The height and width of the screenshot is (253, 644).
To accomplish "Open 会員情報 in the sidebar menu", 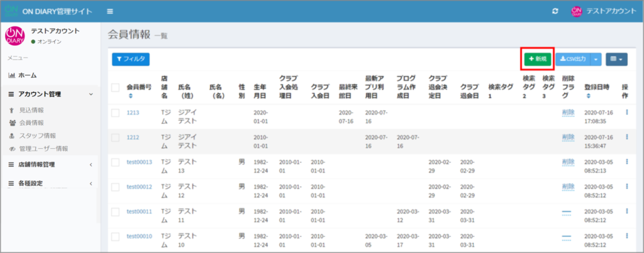I will 31,122.
